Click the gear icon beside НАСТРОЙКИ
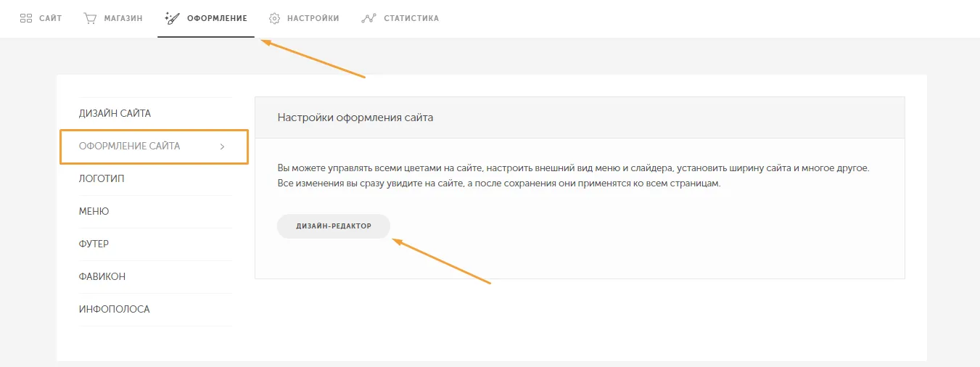 (x=274, y=18)
